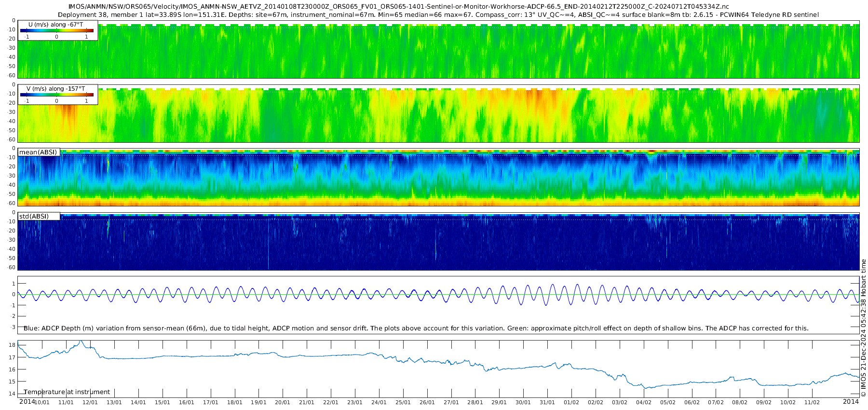The width and height of the screenshot is (868, 410).
Task: Click the "Temperature at instrument" label
Action: pos(67,392)
